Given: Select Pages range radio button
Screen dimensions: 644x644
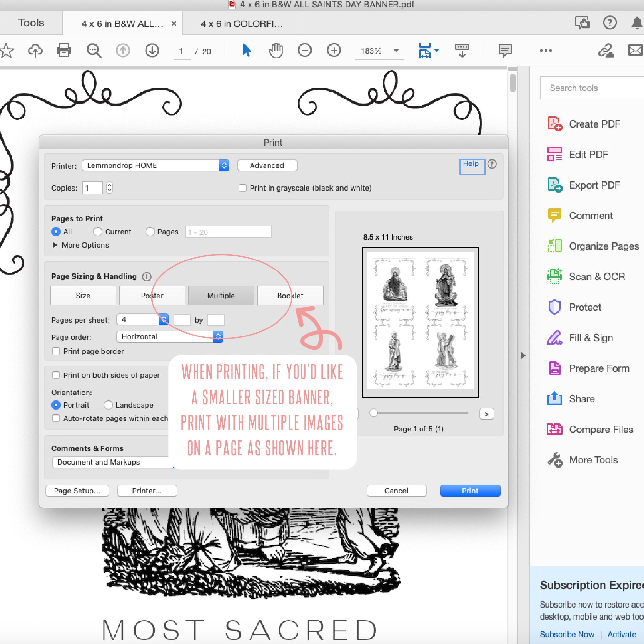Looking at the screenshot, I should tap(150, 232).
